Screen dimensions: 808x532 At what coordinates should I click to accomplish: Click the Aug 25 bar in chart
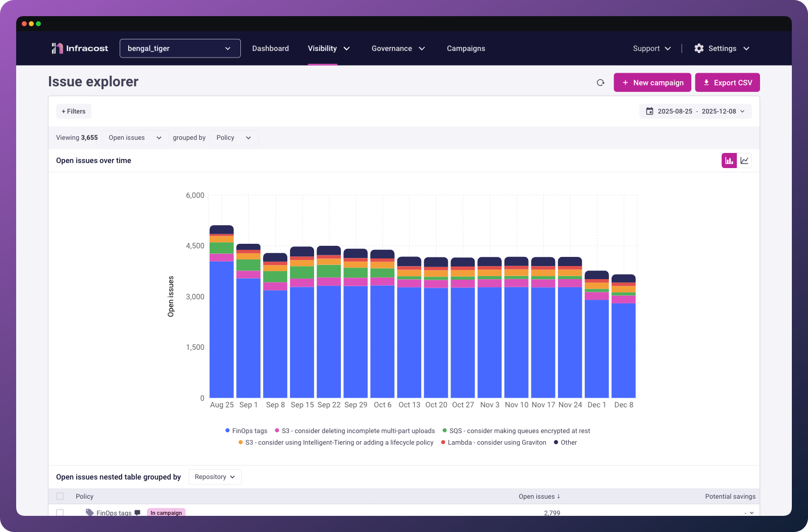tap(222, 311)
